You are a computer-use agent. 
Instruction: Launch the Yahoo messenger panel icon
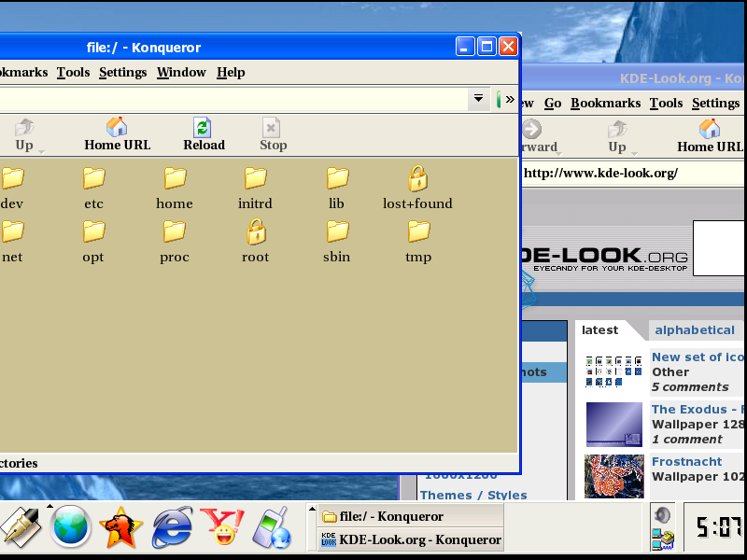click(x=222, y=526)
